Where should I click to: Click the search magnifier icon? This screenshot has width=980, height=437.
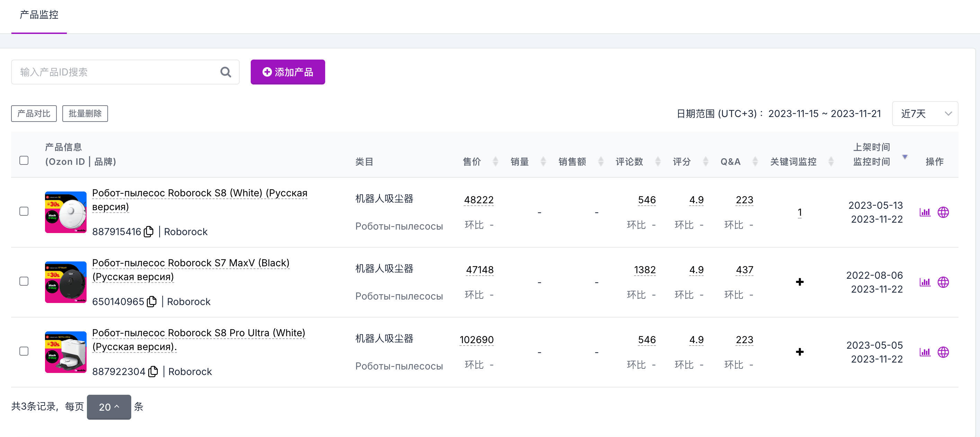[x=225, y=72]
